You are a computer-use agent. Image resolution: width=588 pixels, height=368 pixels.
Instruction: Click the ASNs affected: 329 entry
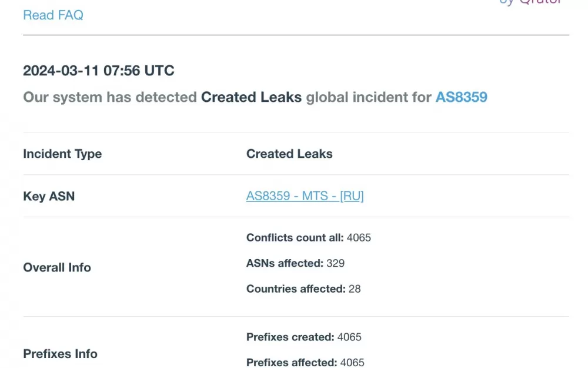pyautogui.click(x=295, y=263)
